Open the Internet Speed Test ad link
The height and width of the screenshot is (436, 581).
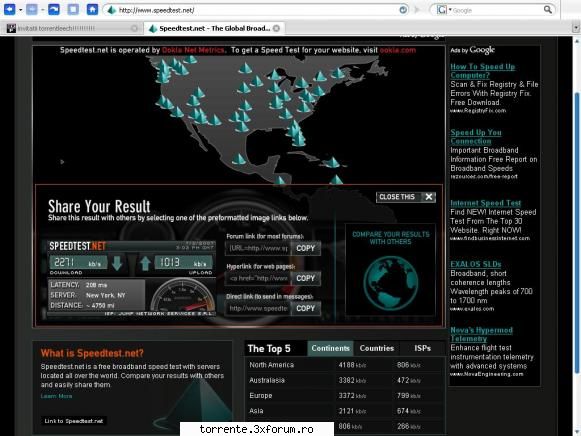(485, 203)
